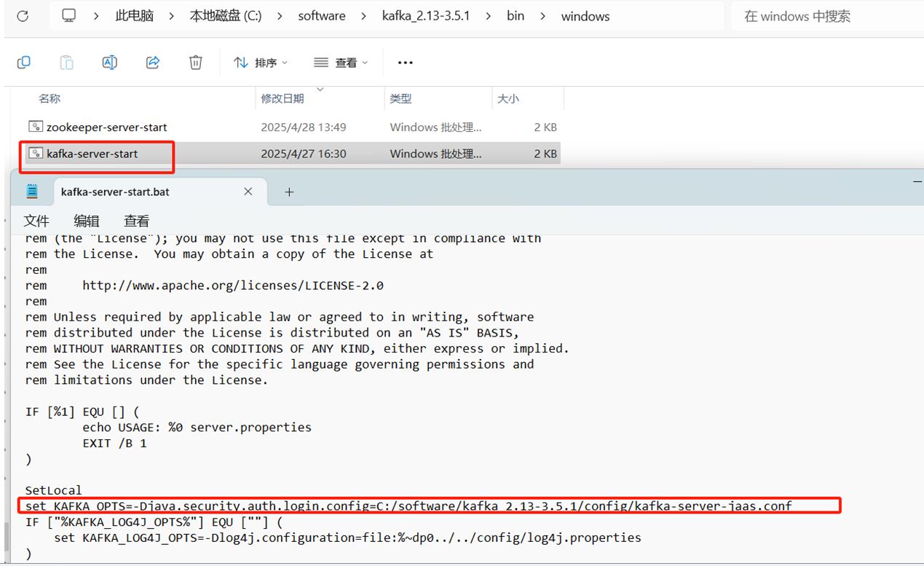
Task: Refresh the Explorer folder view
Action: (x=23, y=15)
